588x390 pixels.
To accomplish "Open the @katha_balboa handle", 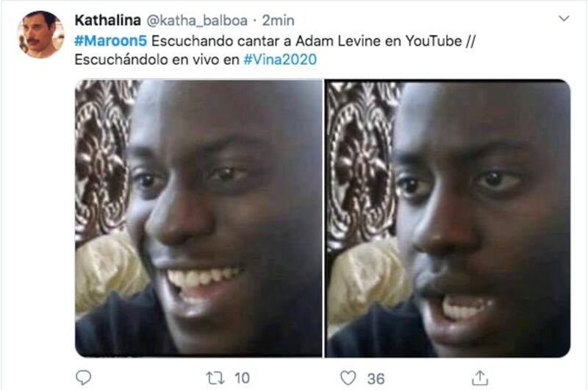I will [x=196, y=21].
